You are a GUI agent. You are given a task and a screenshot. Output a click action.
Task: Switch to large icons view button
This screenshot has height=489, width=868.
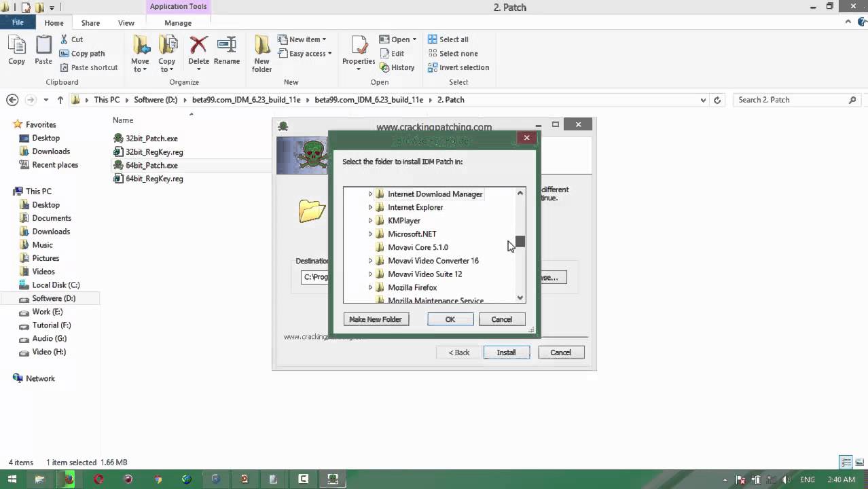(859, 463)
